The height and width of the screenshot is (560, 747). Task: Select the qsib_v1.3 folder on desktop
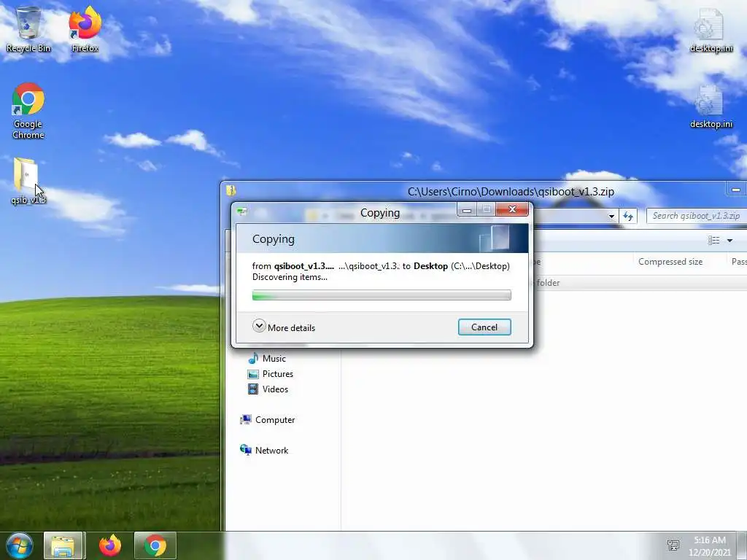(27, 181)
